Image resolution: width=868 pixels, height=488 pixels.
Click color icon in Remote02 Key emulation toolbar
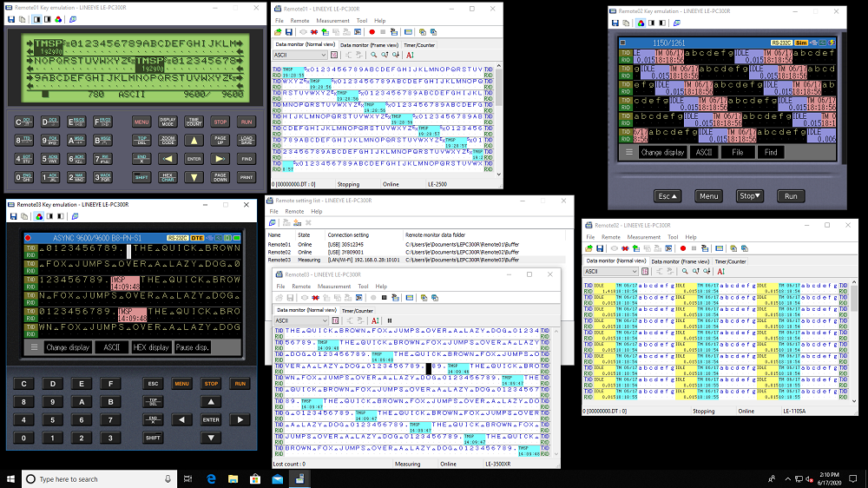641,23
